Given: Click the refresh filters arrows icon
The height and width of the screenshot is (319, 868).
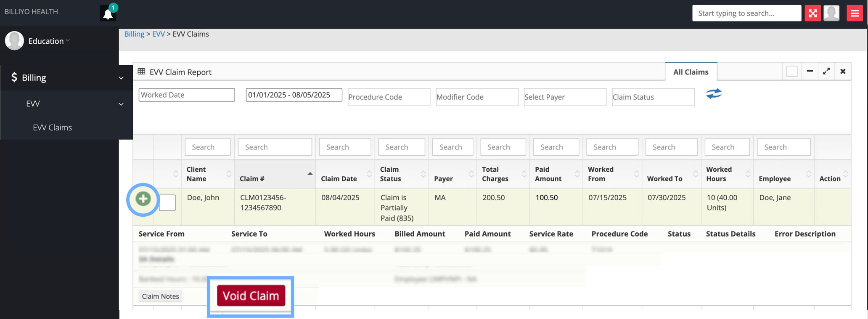Looking at the screenshot, I should [714, 93].
